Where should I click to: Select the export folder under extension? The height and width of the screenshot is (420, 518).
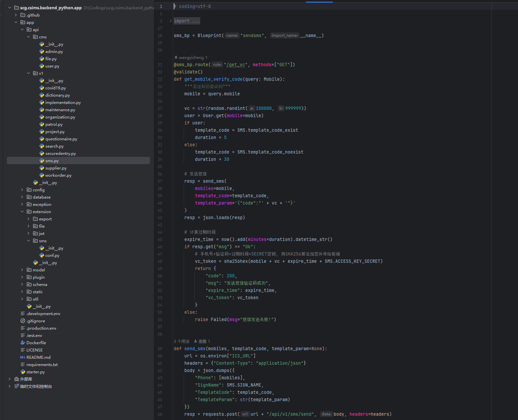point(45,219)
